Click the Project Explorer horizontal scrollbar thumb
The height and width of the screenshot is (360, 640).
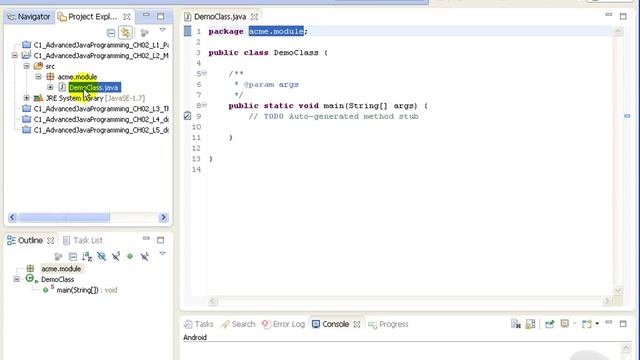pyautogui.click(x=64, y=218)
